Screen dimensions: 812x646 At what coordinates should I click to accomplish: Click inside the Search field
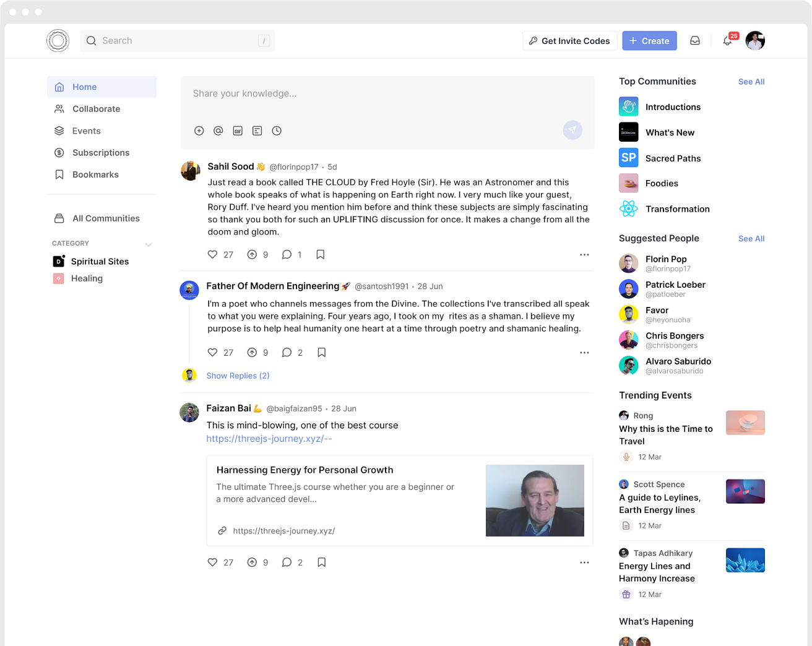[x=178, y=40]
